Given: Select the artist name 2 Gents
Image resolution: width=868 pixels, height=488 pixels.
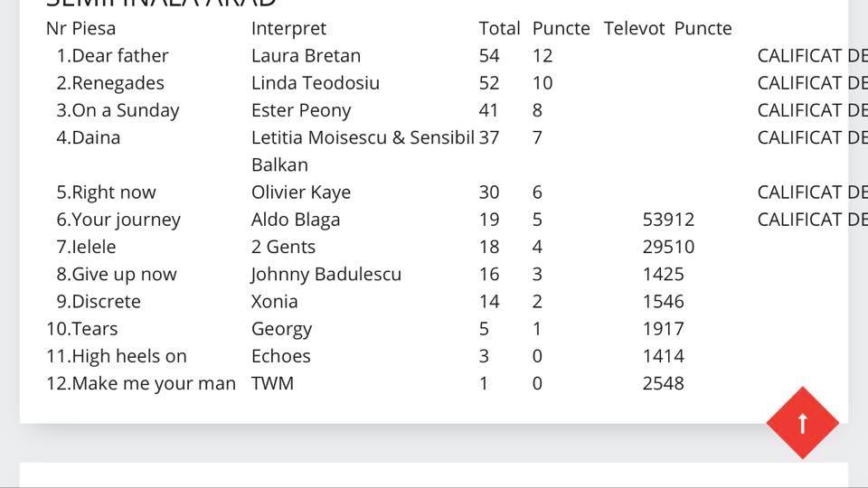Looking at the screenshot, I should click(283, 247).
